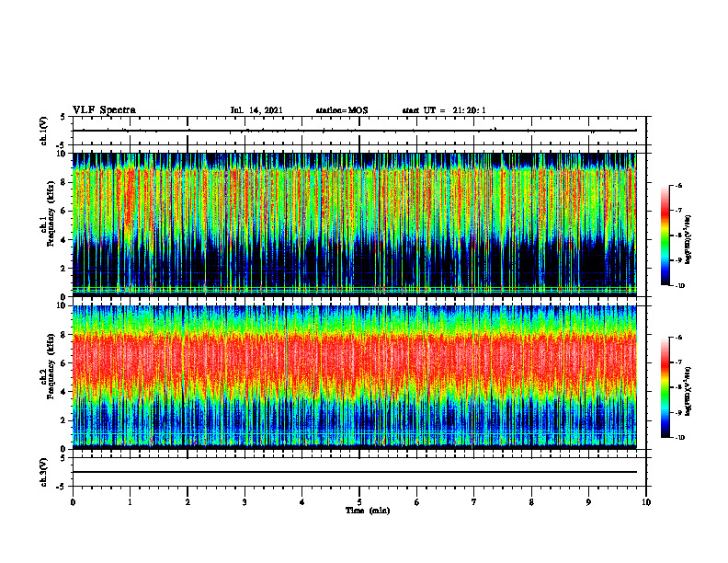Click the log(PSD) label beside ch.1 colorbar
This screenshot has width=728, height=563.
[x=688, y=239]
